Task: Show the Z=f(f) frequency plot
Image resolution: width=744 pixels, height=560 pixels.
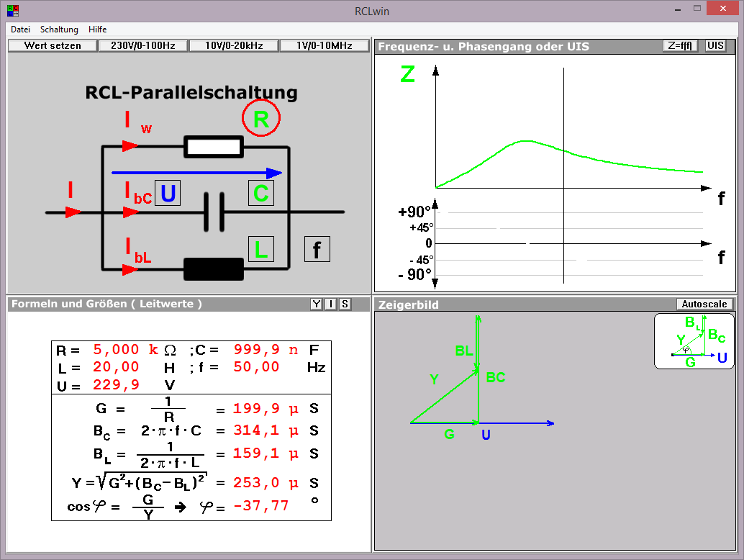Action: [680, 45]
